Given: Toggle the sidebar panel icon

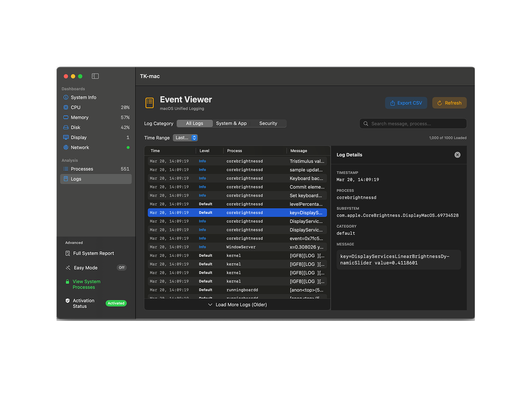Looking at the screenshot, I should click(x=95, y=76).
